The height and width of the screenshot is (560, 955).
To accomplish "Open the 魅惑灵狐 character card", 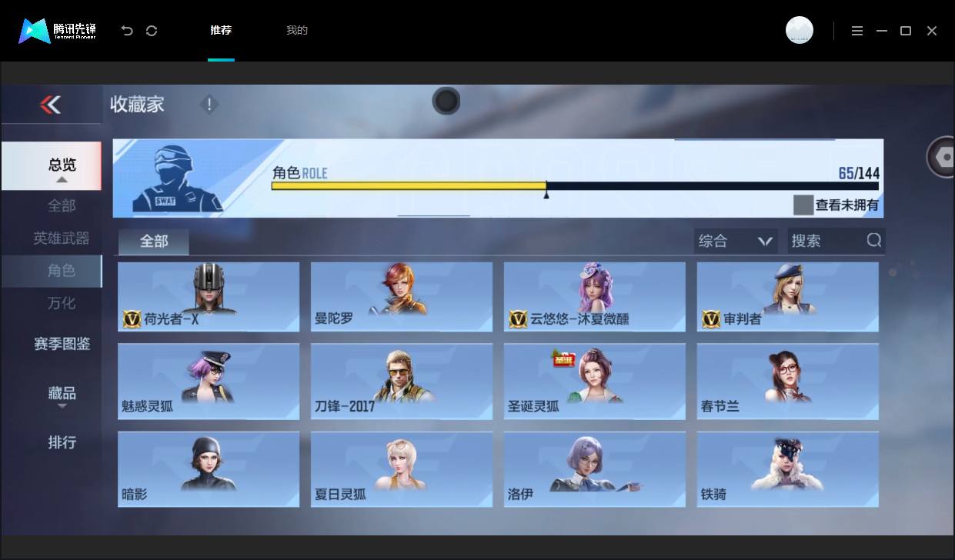I will [x=209, y=382].
